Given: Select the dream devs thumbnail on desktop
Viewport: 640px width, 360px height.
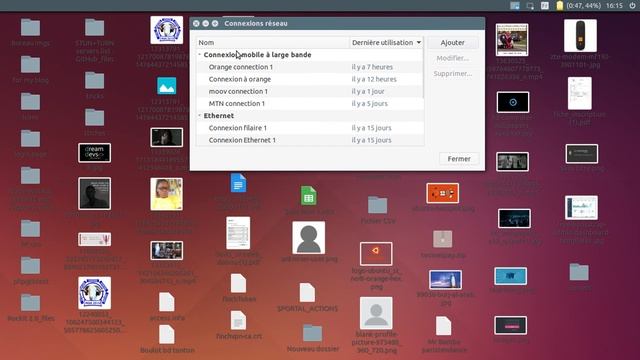Looking at the screenshot, I should pyautogui.click(x=94, y=153).
